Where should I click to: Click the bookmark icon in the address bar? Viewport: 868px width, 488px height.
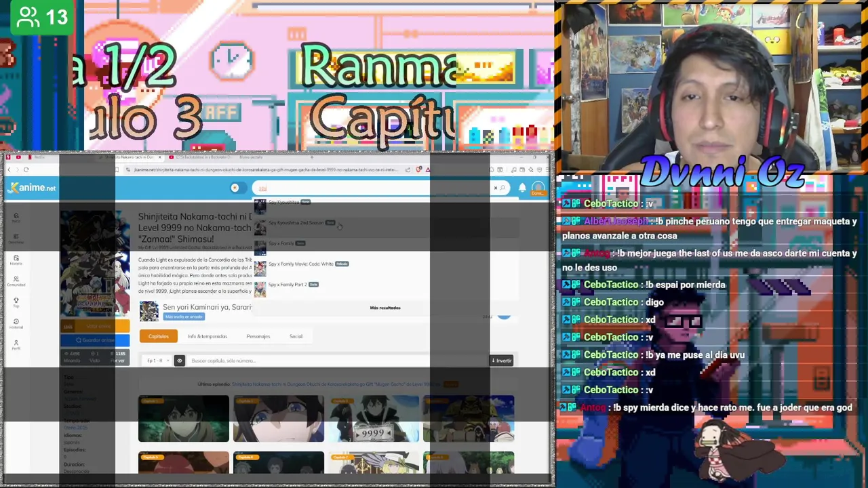coord(117,169)
